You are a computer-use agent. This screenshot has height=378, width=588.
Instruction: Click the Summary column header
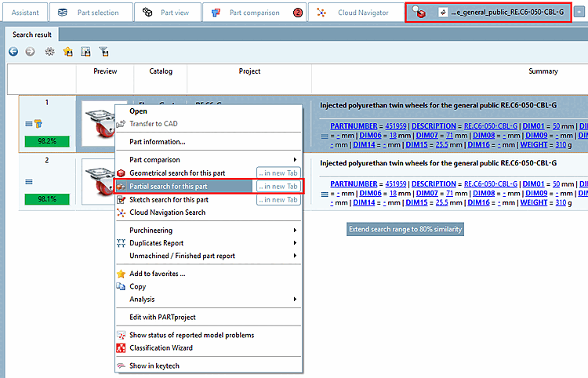pyautogui.click(x=543, y=71)
